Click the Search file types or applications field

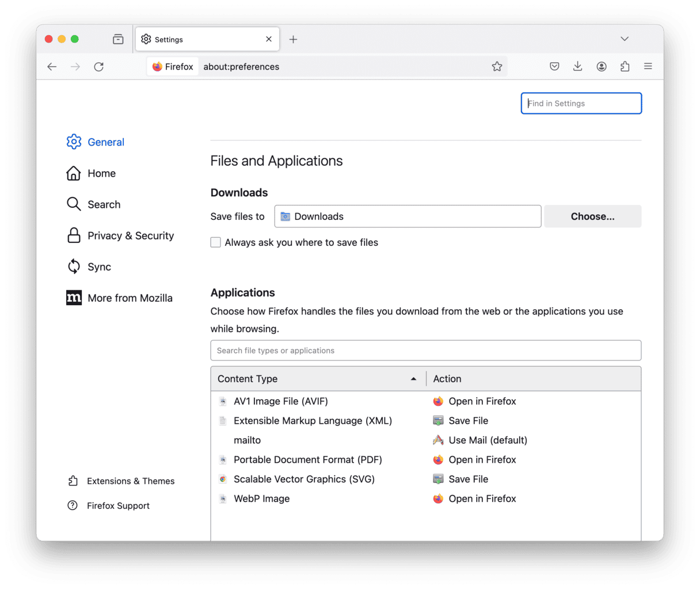pyautogui.click(x=426, y=351)
